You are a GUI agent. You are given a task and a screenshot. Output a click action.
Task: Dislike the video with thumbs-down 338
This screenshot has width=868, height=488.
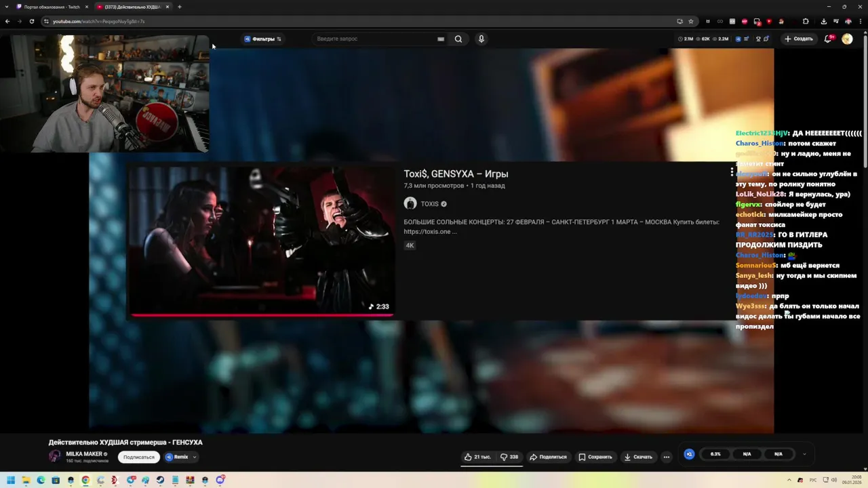coord(509,457)
